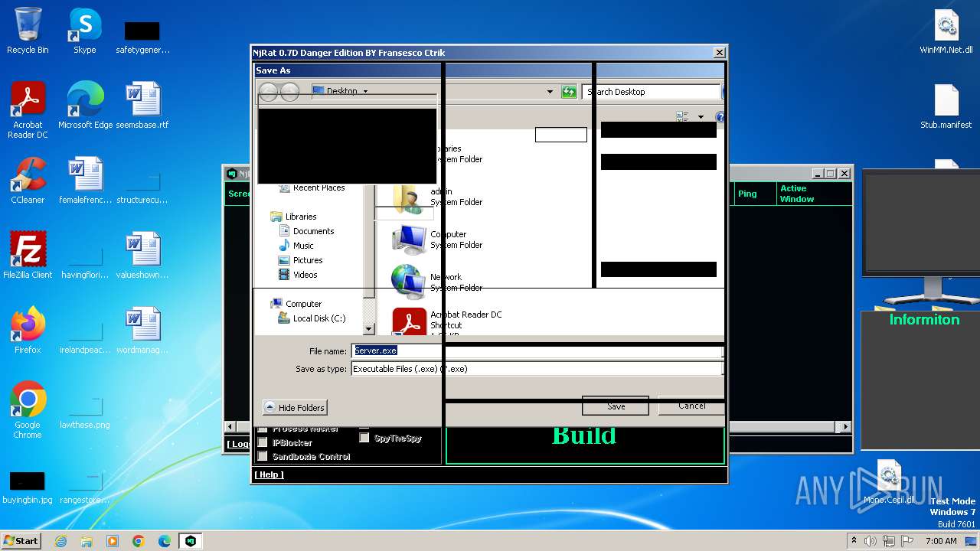Select the Network System Folder item
This screenshot has height=551, width=980.
click(437, 282)
